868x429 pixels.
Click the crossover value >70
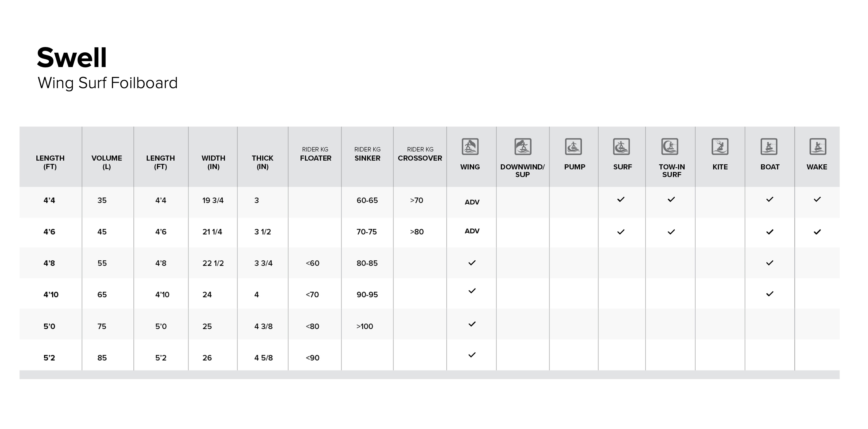click(416, 200)
